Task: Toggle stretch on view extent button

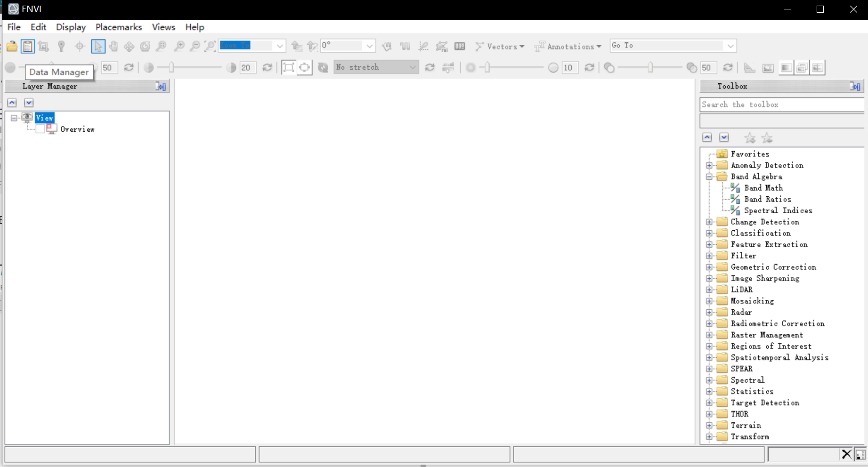Action: [304, 67]
